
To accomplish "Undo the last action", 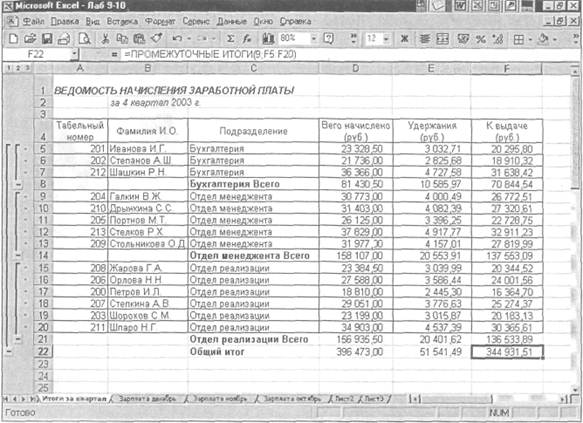I will pyautogui.click(x=177, y=38).
